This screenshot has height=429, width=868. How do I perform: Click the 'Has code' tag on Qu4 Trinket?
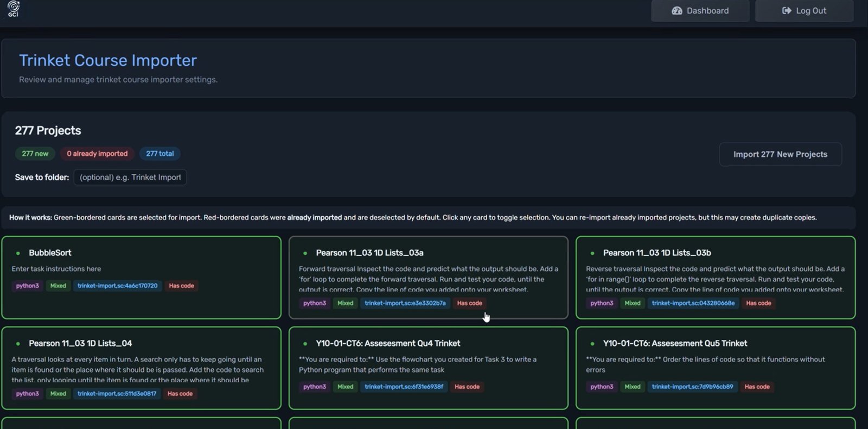click(x=467, y=387)
